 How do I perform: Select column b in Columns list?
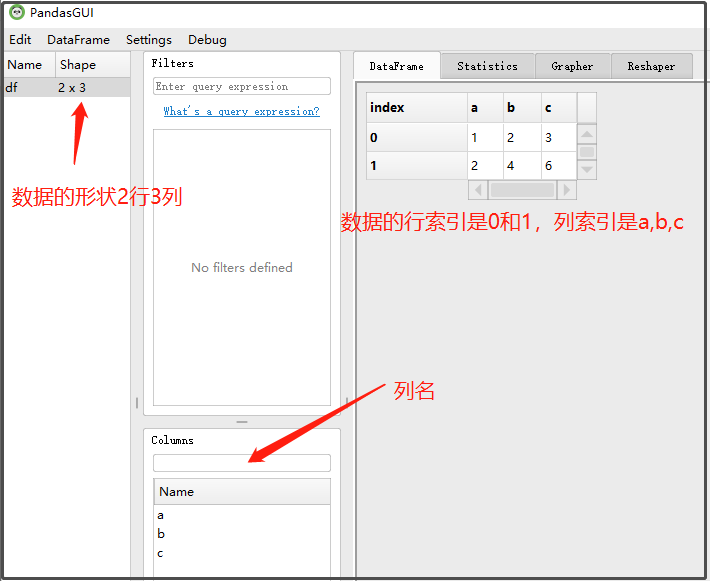(242, 534)
